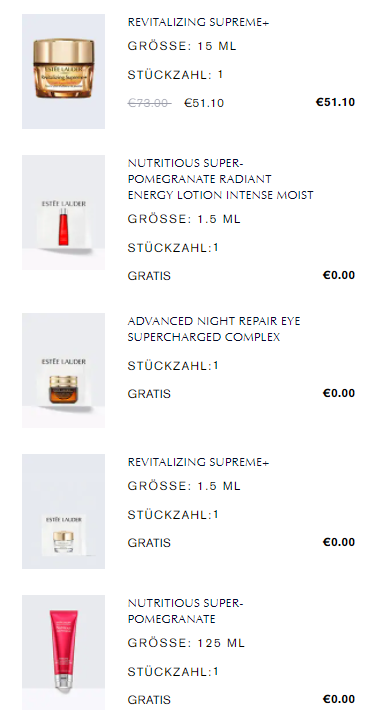Image resolution: width=372 pixels, height=727 pixels.
Task: Click the Grösse: 125 ML size text
Action: pos(186,643)
